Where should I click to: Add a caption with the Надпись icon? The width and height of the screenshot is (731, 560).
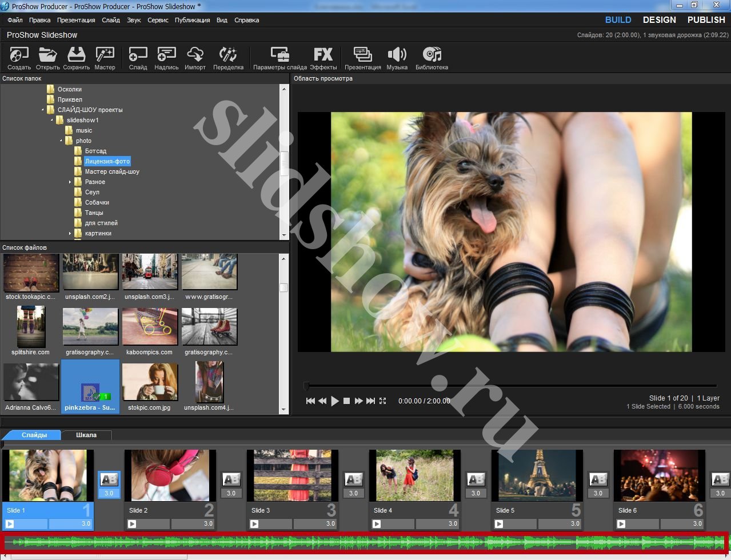(166, 58)
